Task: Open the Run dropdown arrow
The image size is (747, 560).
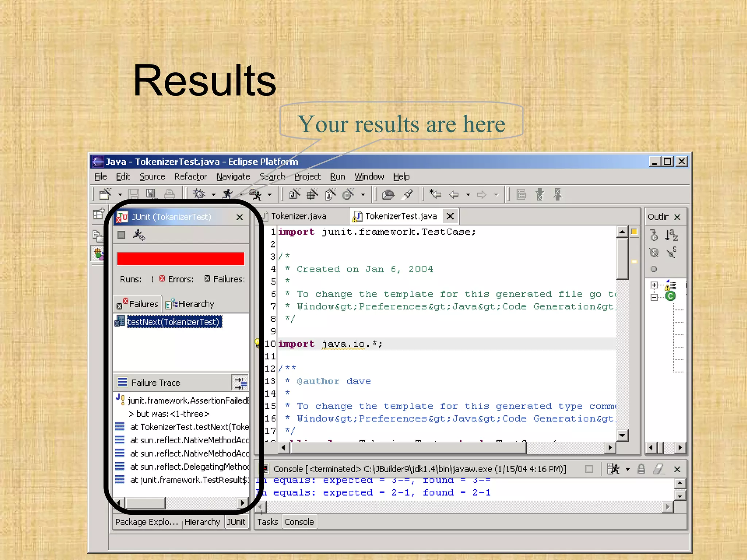Action: (241, 195)
